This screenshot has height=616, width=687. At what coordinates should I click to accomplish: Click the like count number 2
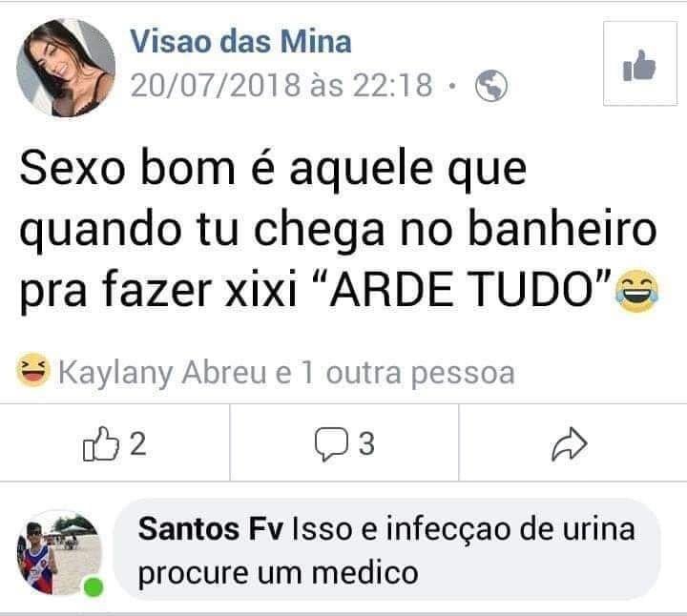(137, 443)
